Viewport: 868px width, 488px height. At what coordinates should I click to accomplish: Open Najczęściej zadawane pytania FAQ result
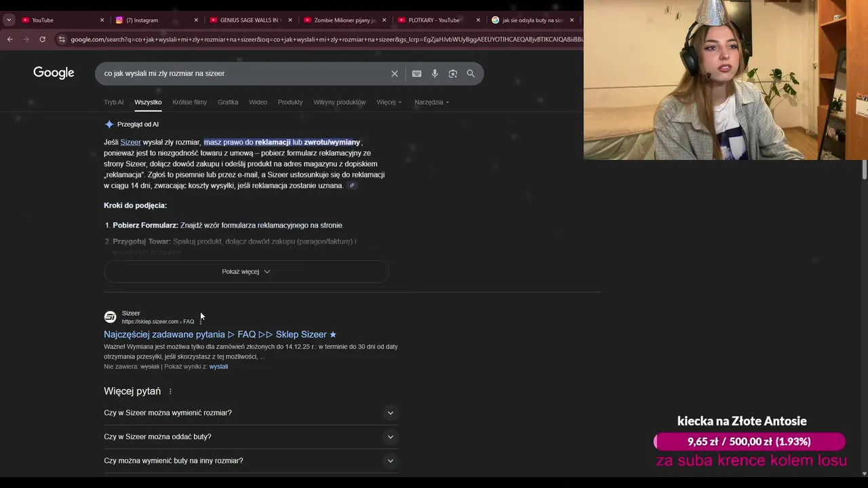[220, 334]
